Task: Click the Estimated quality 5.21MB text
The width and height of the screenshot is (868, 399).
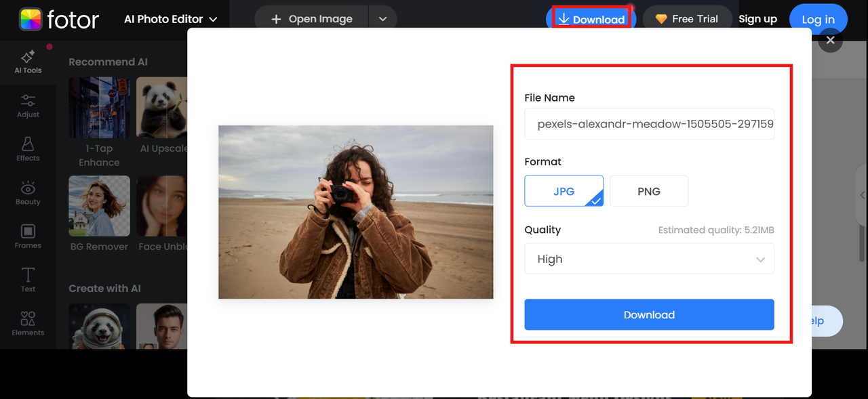Action: pos(716,230)
